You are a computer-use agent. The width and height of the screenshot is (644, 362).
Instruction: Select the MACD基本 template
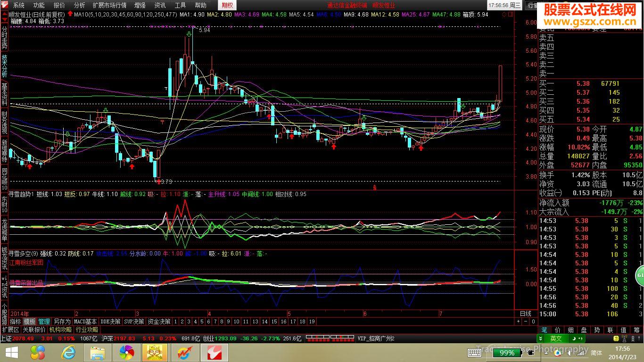click(x=85, y=321)
